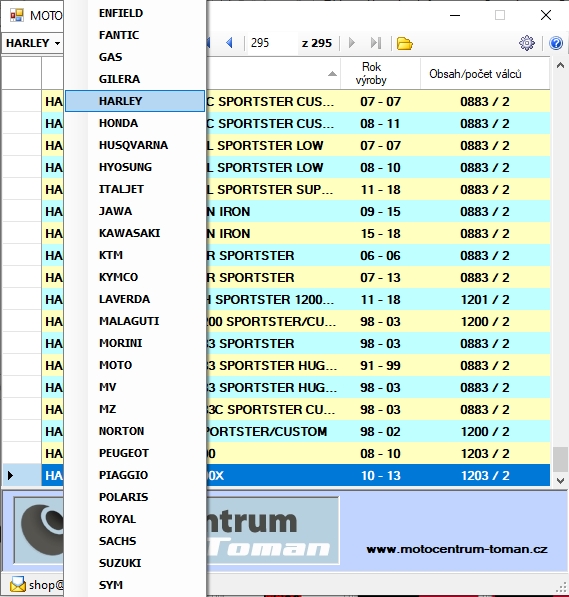Click the current row indicator arrow
The height and width of the screenshot is (597, 569).
tap(10, 475)
